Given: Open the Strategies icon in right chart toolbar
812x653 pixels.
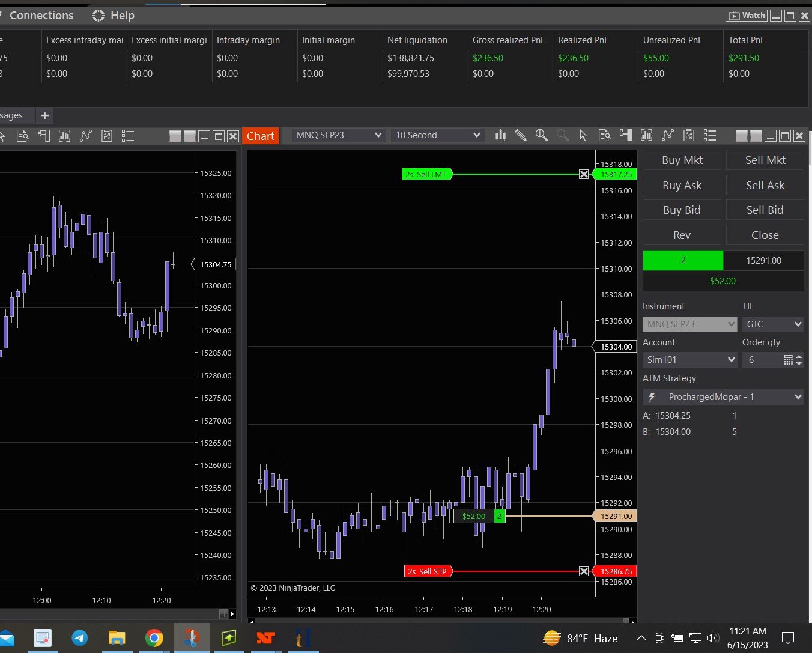Looking at the screenshot, I should click(x=667, y=135).
